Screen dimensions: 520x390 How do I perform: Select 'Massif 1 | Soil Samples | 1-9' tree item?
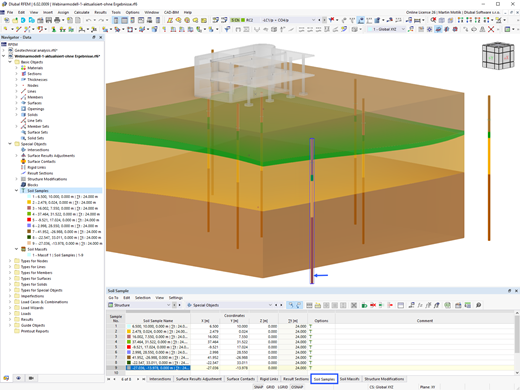[58, 255]
